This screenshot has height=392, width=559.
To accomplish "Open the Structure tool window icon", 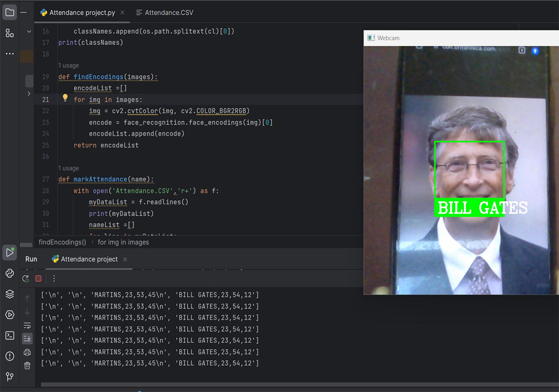I will [10, 33].
